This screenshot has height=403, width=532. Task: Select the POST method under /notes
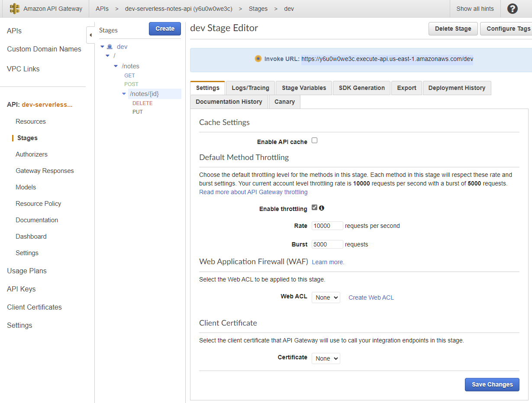point(131,84)
